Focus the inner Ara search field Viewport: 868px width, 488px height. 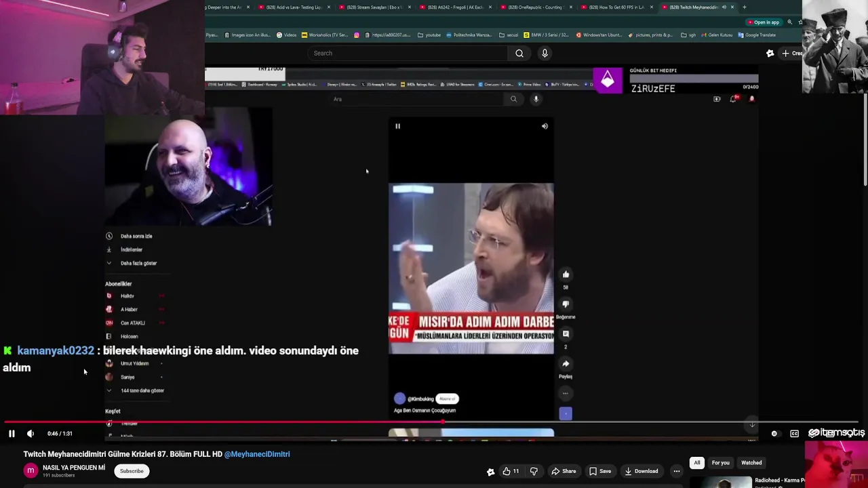[x=417, y=99]
